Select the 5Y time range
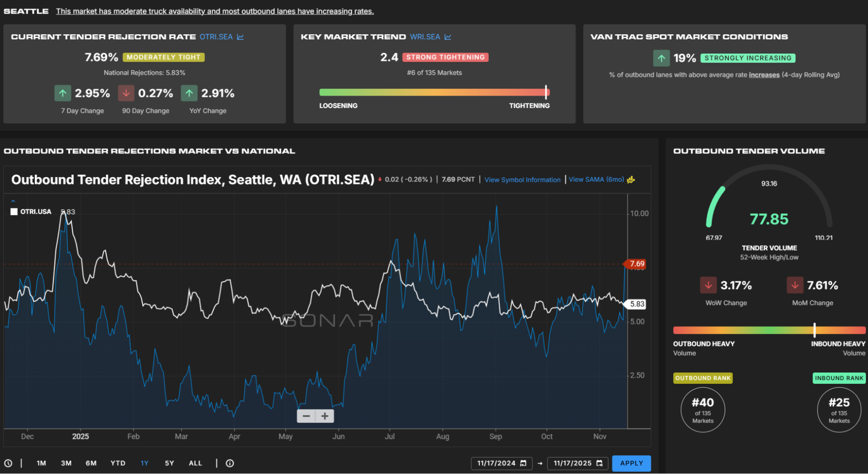This screenshot has width=868, height=474. 169,463
